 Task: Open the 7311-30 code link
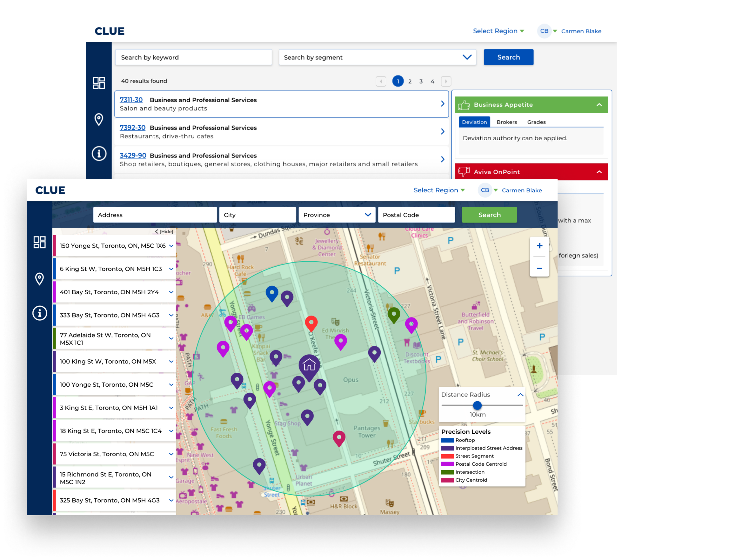[x=131, y=100]
